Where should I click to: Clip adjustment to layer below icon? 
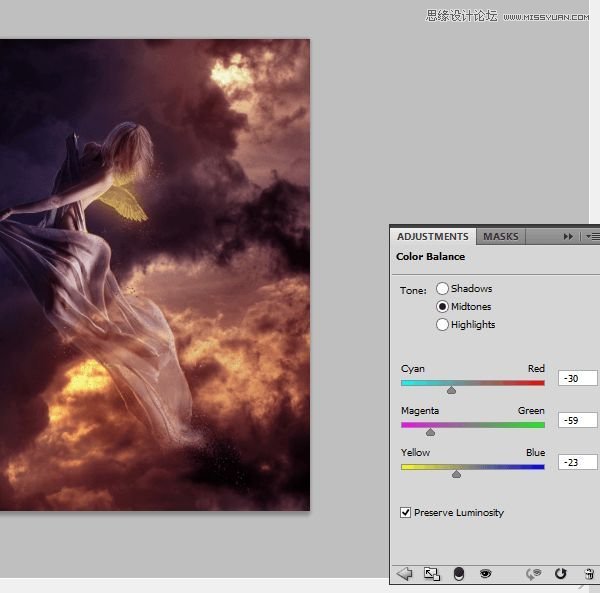(x=459, y=574)
